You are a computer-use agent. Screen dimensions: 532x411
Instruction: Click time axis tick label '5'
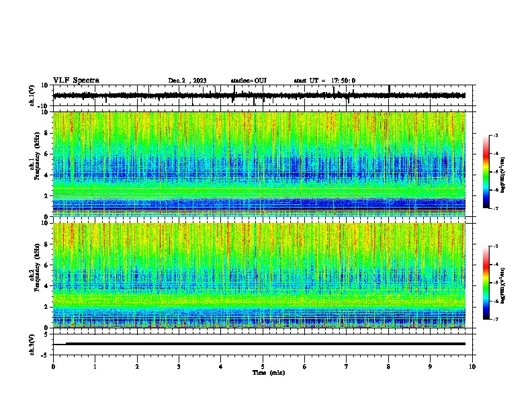pyautogui.click(x=263, y=367)
